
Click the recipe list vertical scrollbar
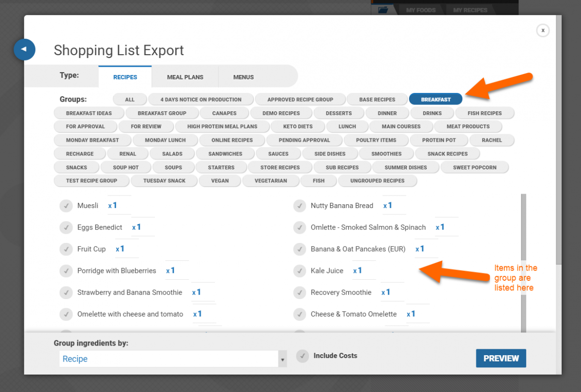tap(523, 261)
